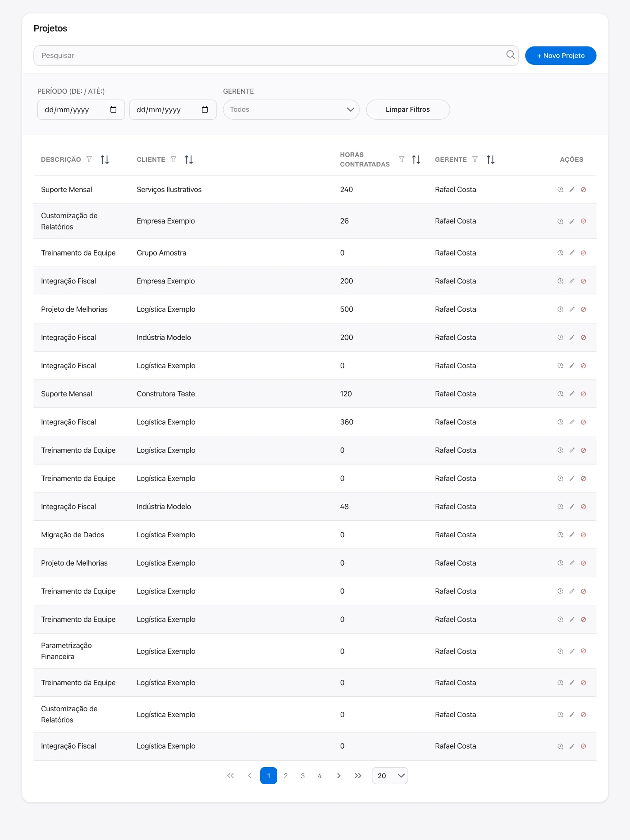Delete the Grupo Amostra project row
This screenshot has width=630, height=840.
[x=584, y=253]
